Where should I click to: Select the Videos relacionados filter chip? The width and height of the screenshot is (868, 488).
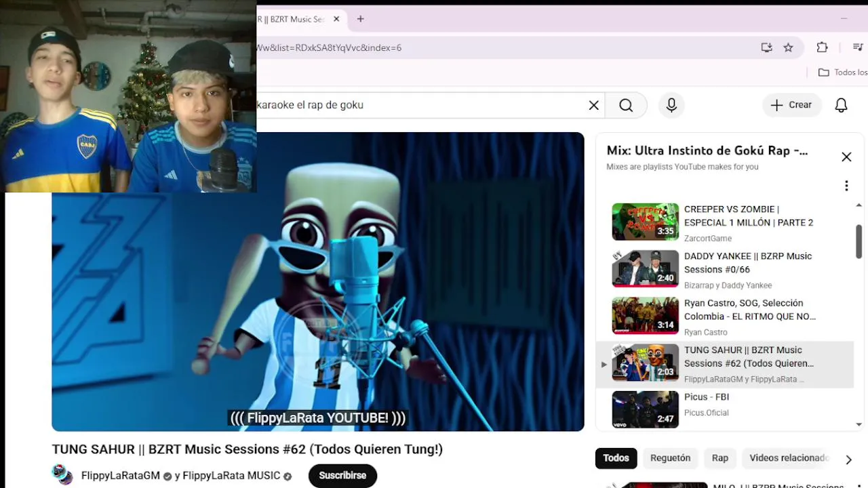[787, 458]
